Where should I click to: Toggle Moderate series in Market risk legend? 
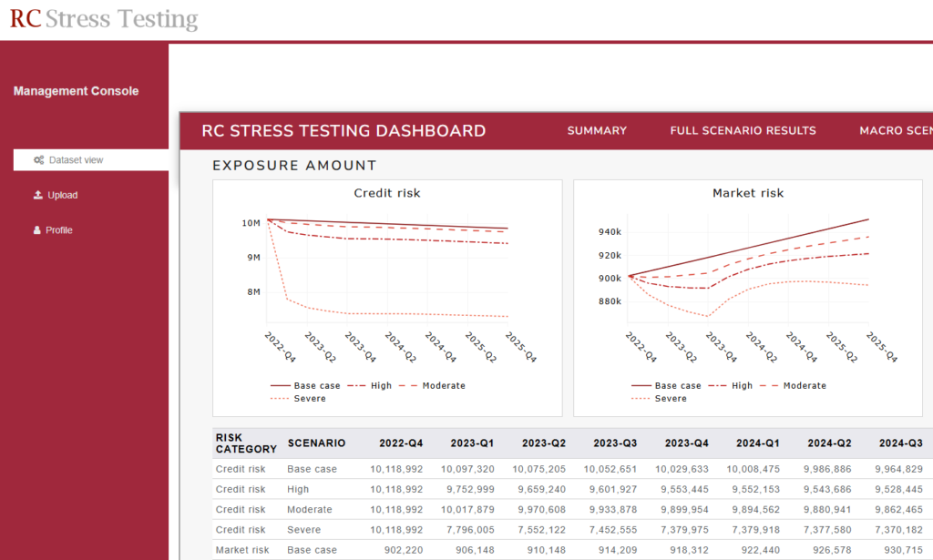tap(793, 386)
